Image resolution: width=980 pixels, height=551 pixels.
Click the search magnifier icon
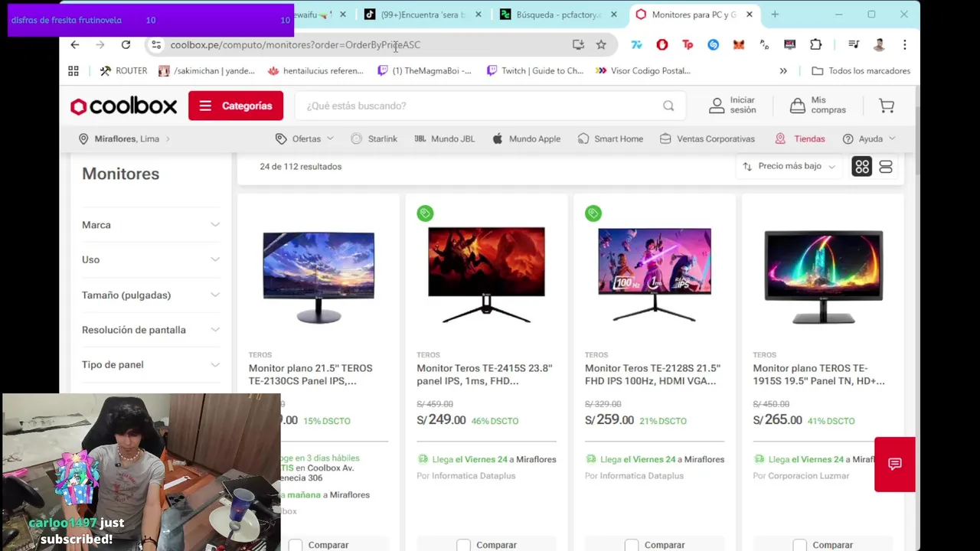pyautogui.click(x=668, y=106)
